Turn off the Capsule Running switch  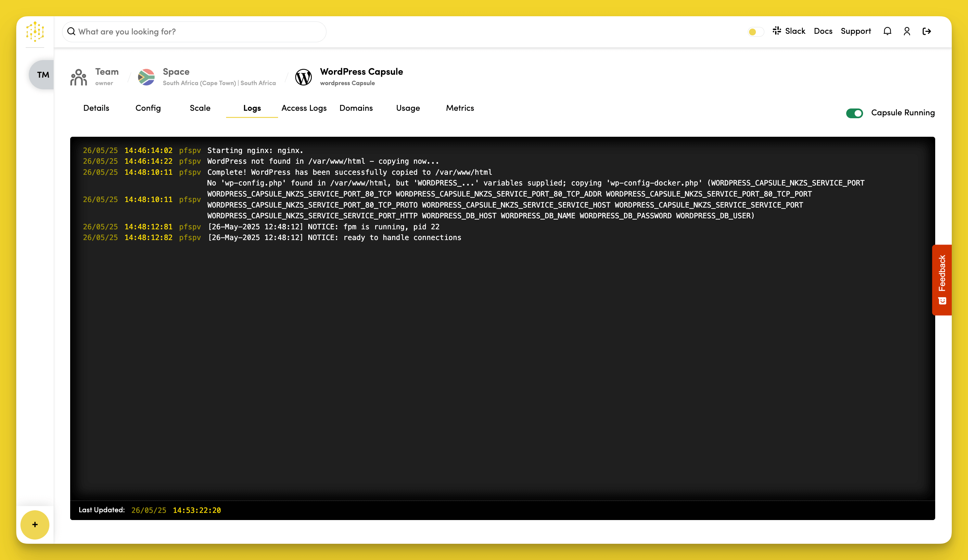coord(854,113)
